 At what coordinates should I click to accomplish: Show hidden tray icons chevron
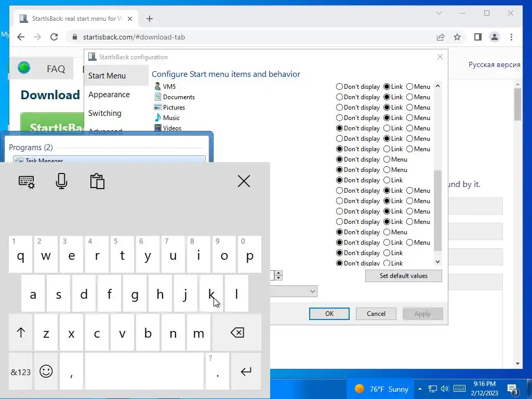420,389
